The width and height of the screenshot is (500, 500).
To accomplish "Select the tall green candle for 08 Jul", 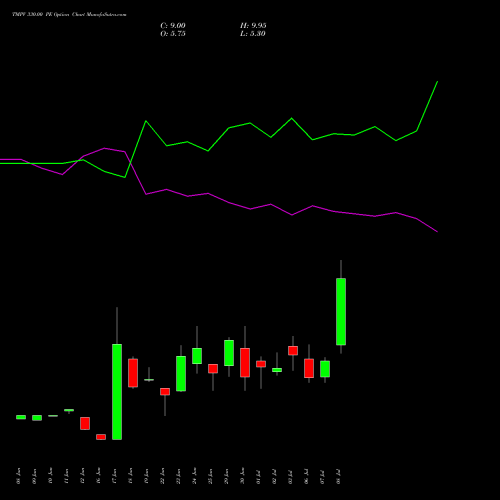I will (x=341, y=311).
